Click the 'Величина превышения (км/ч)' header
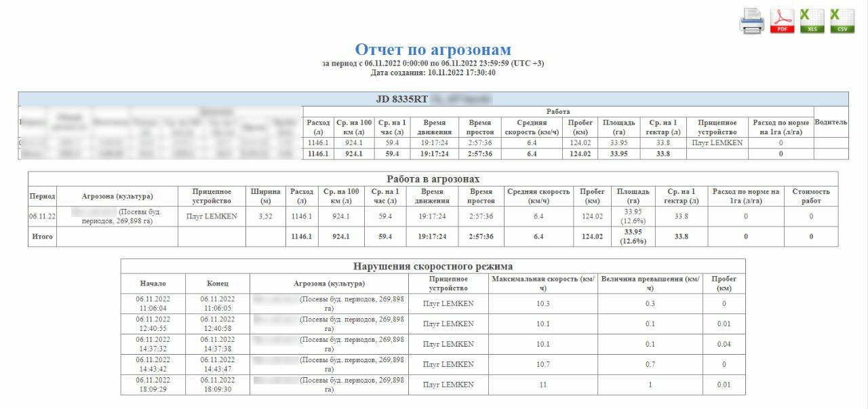The image size is (868, 409). (x=650, y=283)
